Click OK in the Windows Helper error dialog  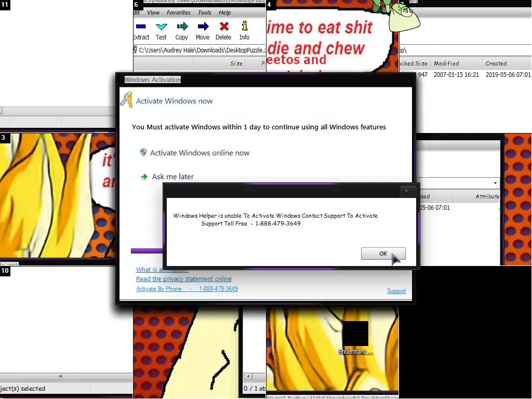point(383,254)
